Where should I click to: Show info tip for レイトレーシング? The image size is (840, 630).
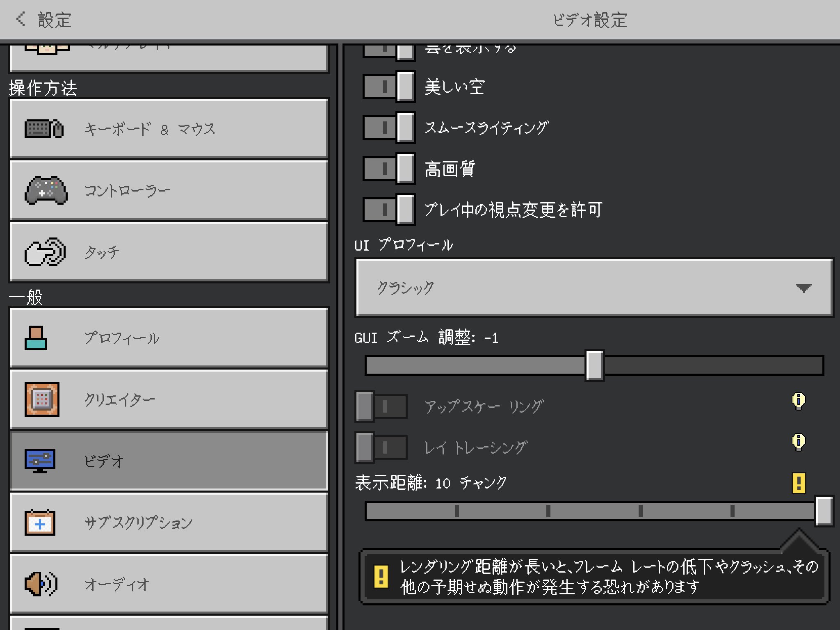(x=798, y=442)
